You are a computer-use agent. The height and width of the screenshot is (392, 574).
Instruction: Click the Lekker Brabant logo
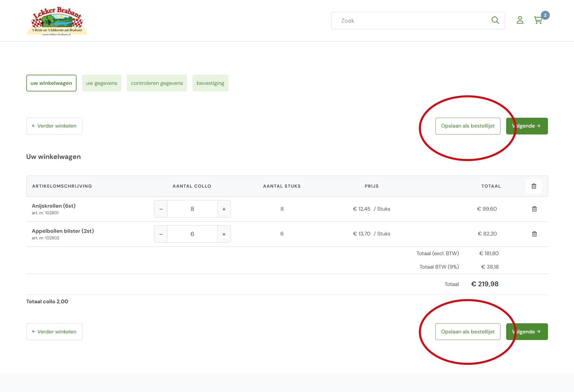57,21
